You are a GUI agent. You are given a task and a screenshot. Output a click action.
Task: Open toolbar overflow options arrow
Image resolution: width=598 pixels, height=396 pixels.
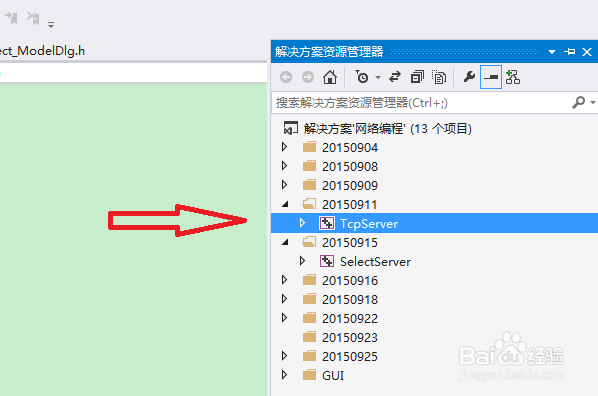click(x=51, y=24)
